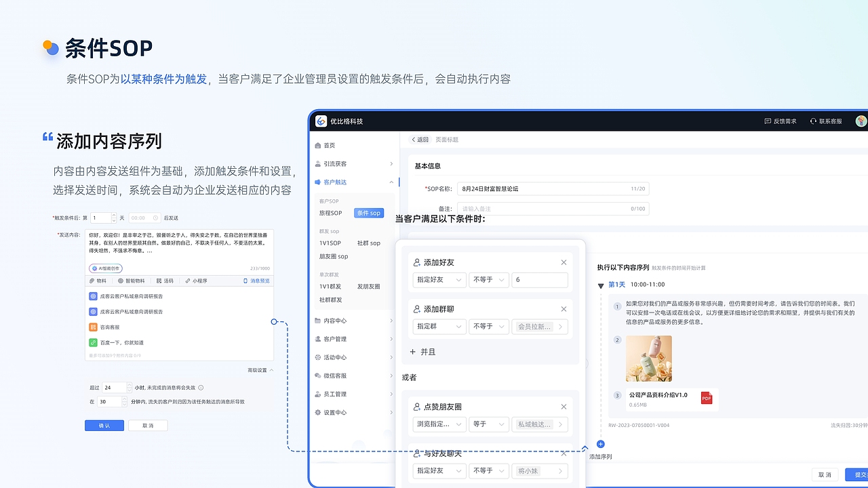Expand 活动中心 sidebar menu
The height and width of the screenshot is (488, 868).
tap(354, 357)
